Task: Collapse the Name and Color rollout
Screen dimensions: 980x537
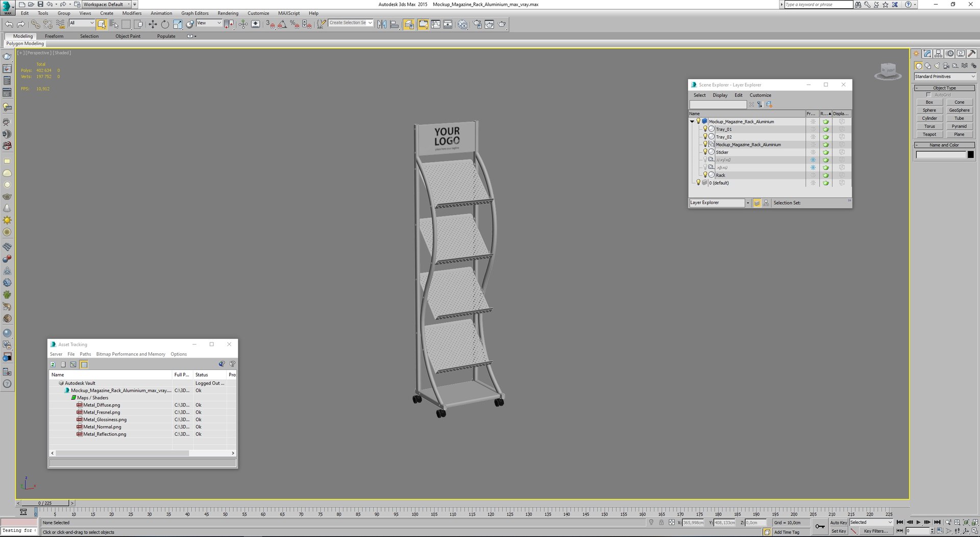Action: tap(944, 145)
